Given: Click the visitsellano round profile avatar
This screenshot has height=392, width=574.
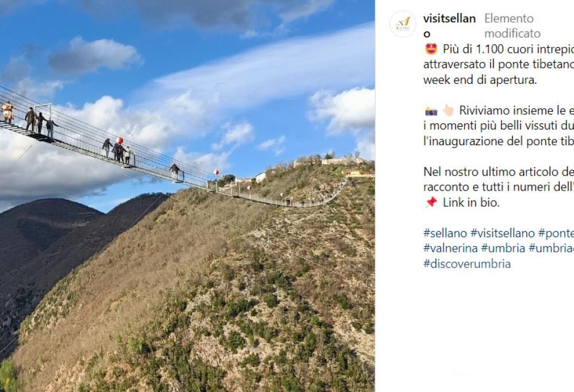Looking at the screenshot, I should (x=403, y=24).
